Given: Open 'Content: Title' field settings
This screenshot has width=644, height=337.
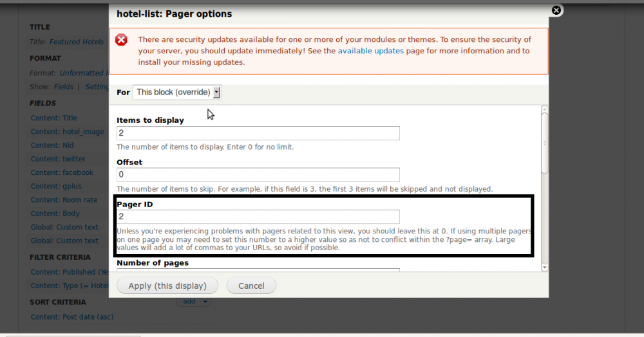Looking at the screenshot, I should tap(53, 118).
